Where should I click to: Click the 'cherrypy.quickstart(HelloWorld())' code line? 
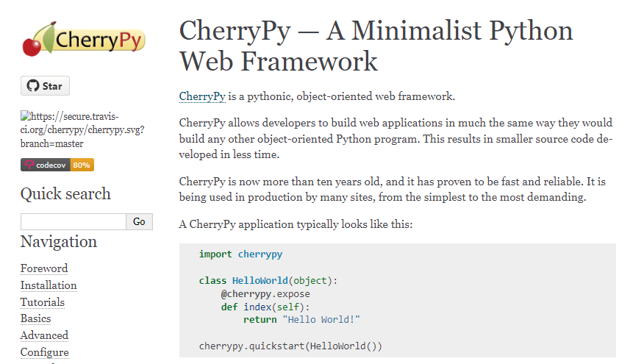290,346
